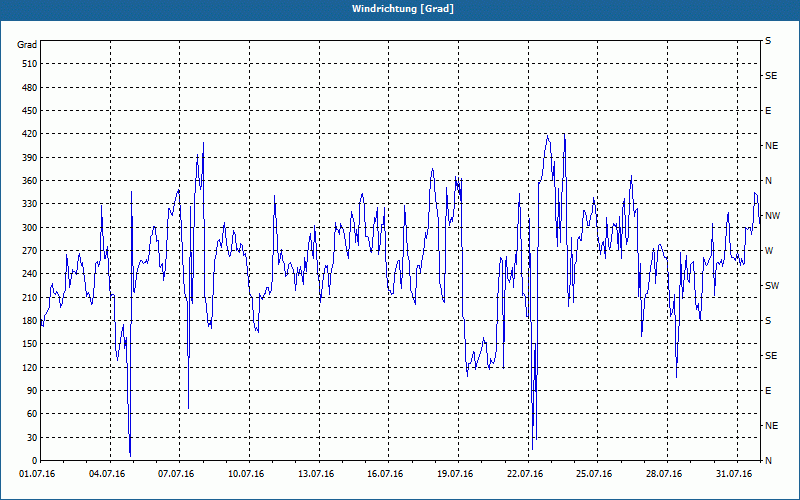800x500 pixels.
Task: Select the "NE" compass label between 30 and 60
Action: tap(771, 426)
